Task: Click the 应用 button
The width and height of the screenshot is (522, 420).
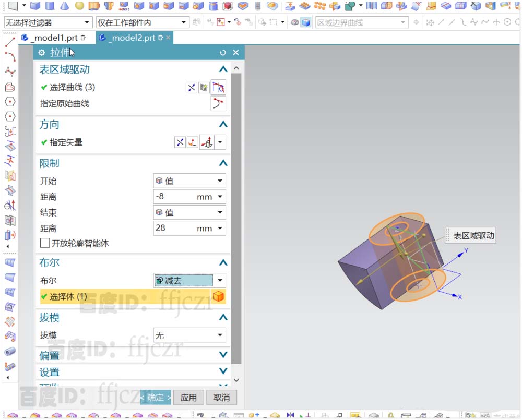Action: (188, 398)
